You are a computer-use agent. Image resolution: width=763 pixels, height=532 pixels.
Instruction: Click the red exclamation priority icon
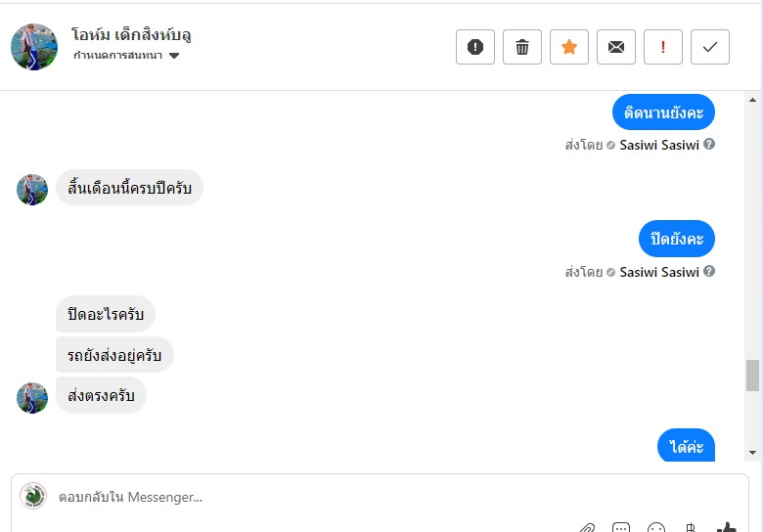[x=663, y=47]
